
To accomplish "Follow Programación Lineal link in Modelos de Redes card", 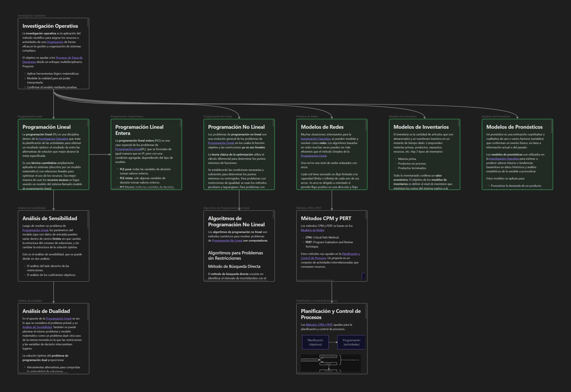I will pyautogui.click(x=313, y=156).
